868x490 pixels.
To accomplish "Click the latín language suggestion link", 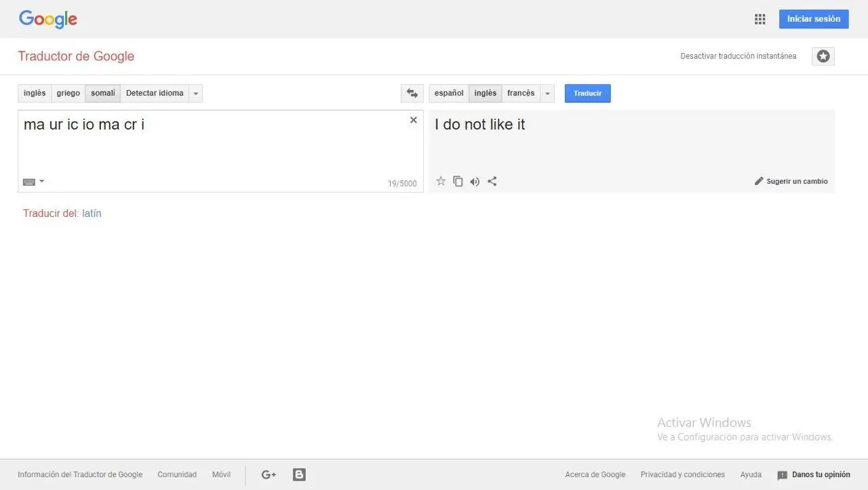I will 92,213.
